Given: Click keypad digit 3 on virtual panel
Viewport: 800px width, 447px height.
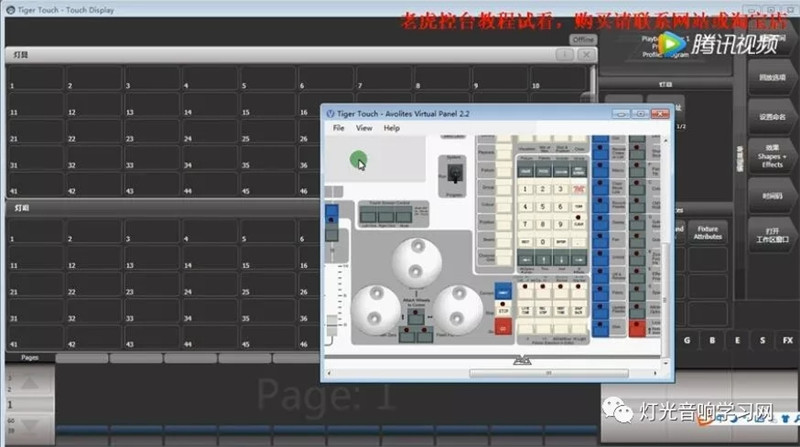Looking at the screenshot, I should pyautogui.click(x=560, y=189).
